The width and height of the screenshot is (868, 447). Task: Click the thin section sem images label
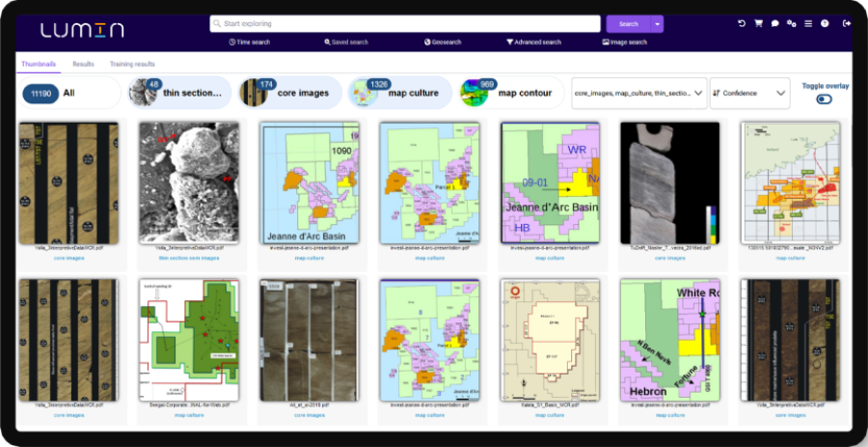189,258
